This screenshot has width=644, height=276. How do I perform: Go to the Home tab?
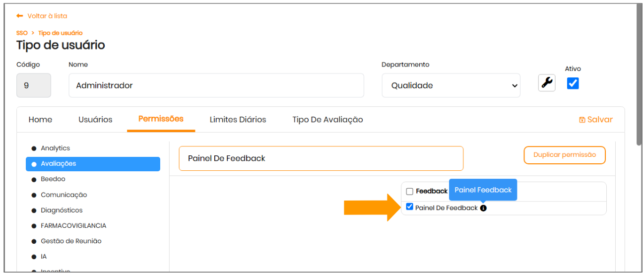tap(40, 120)
